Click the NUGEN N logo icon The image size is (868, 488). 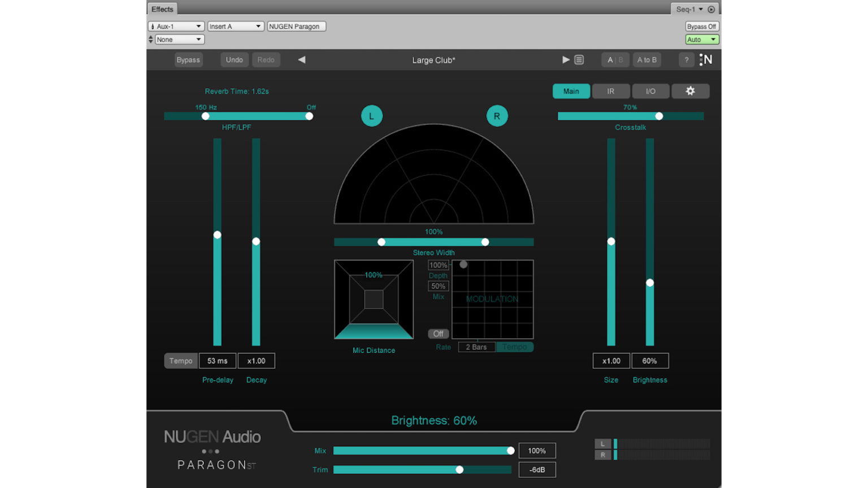(x=705, y=59)
